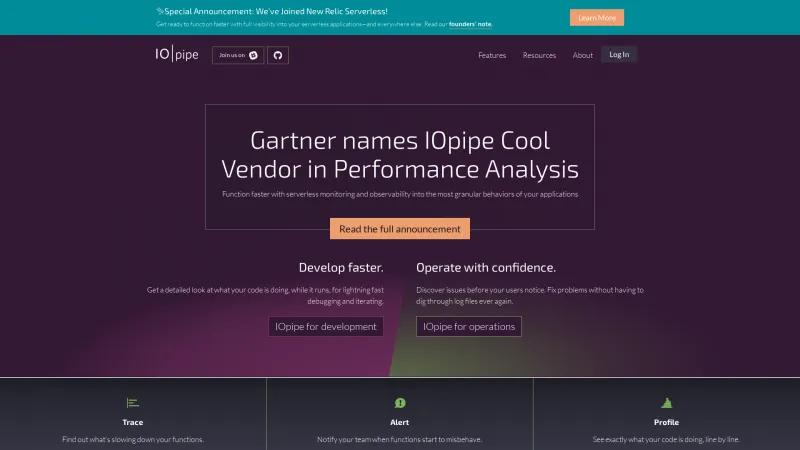This screenshot has height=450, width=800.
Task: Follow the founders' note link
Action: 470,24
